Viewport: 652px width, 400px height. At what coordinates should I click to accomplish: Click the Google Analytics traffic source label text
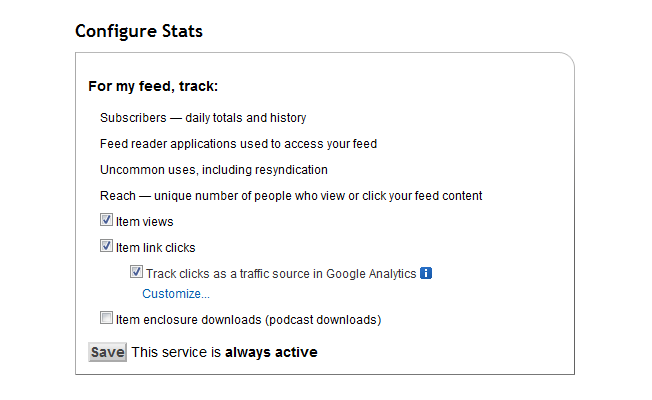(281, 273)
